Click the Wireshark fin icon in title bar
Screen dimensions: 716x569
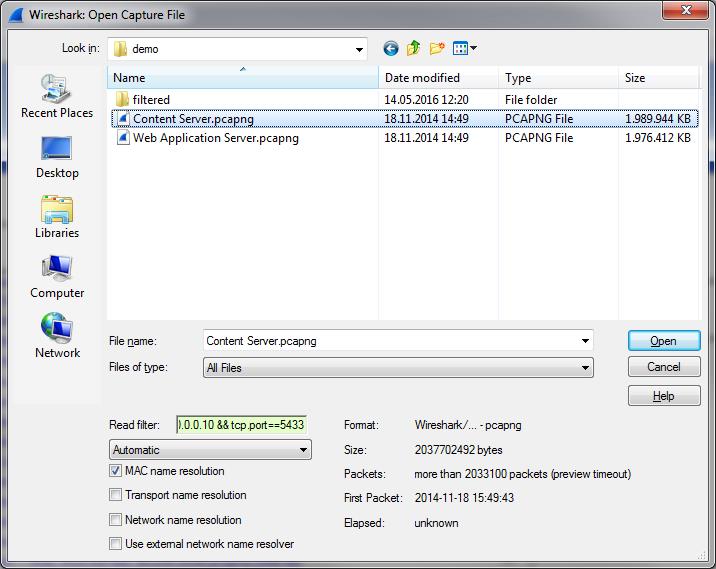tap(16, 15)
